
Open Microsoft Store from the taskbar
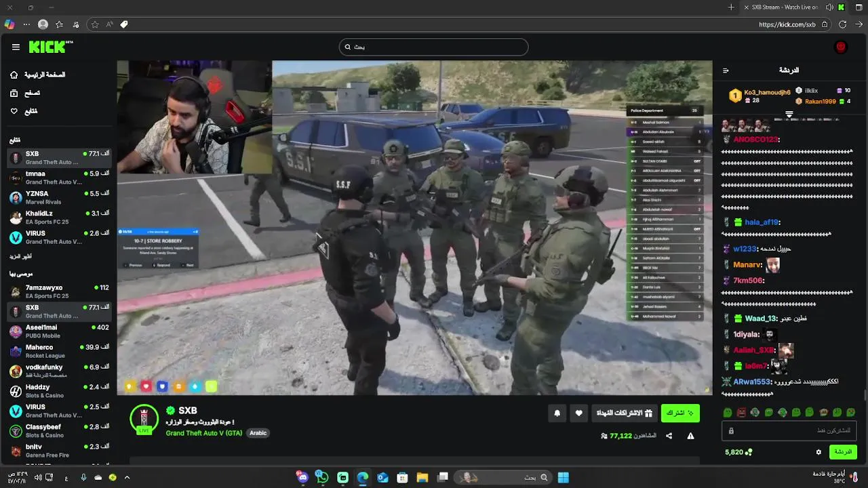[x=402, y=478]
